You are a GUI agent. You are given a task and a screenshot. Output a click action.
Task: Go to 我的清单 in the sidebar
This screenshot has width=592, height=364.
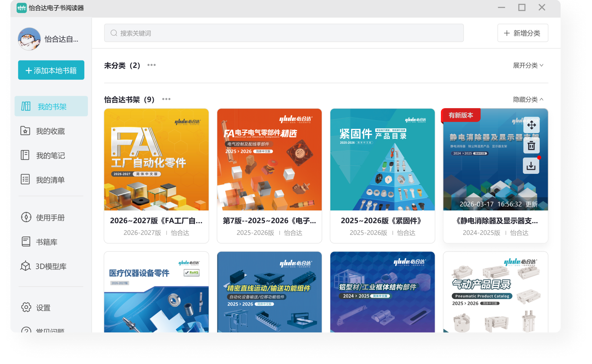coord(50,180)
